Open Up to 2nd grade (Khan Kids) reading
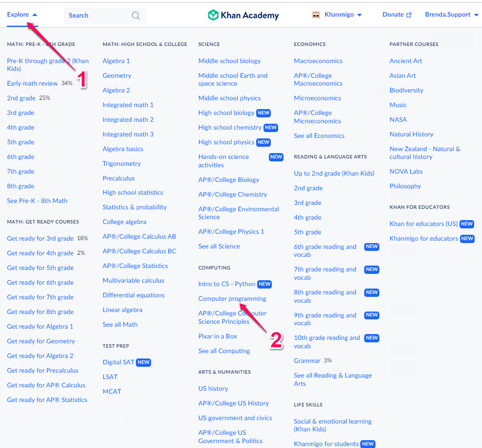 coord(334,174)
